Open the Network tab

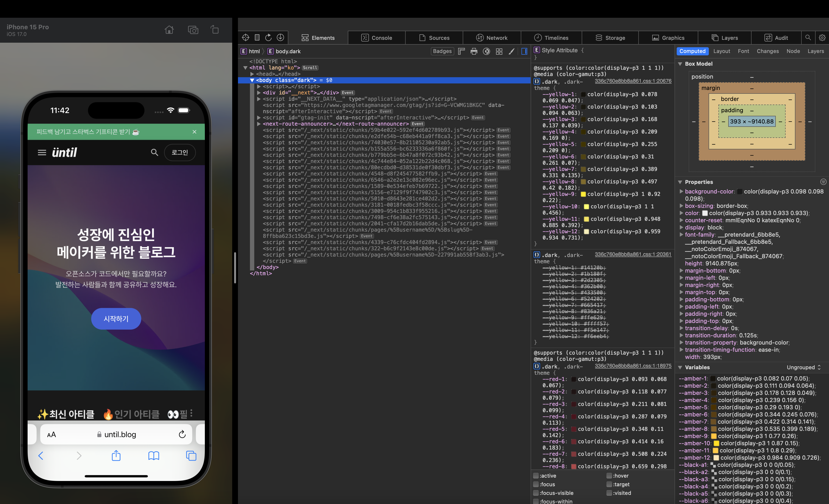(492, 38)
